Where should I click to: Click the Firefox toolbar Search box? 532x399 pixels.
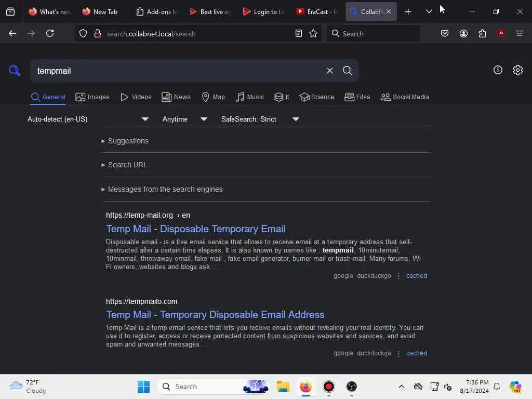click(x=373, y=34)
